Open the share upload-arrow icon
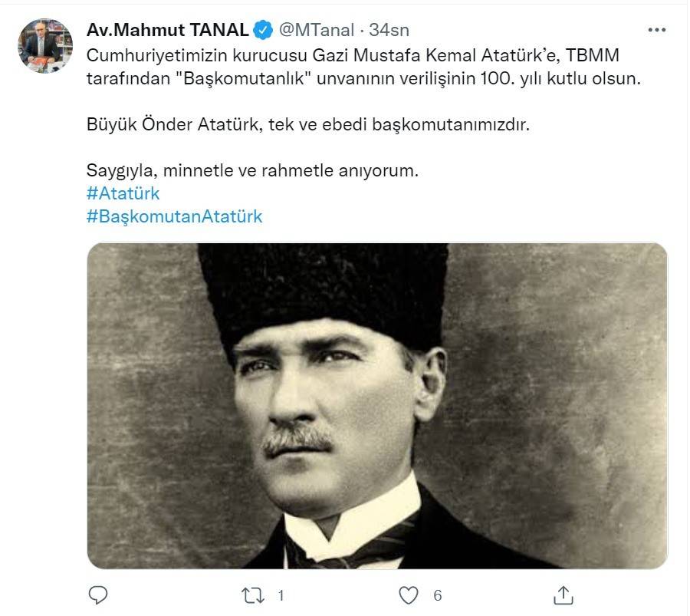The height and width of the screenshot is (616, 690). 563,595
